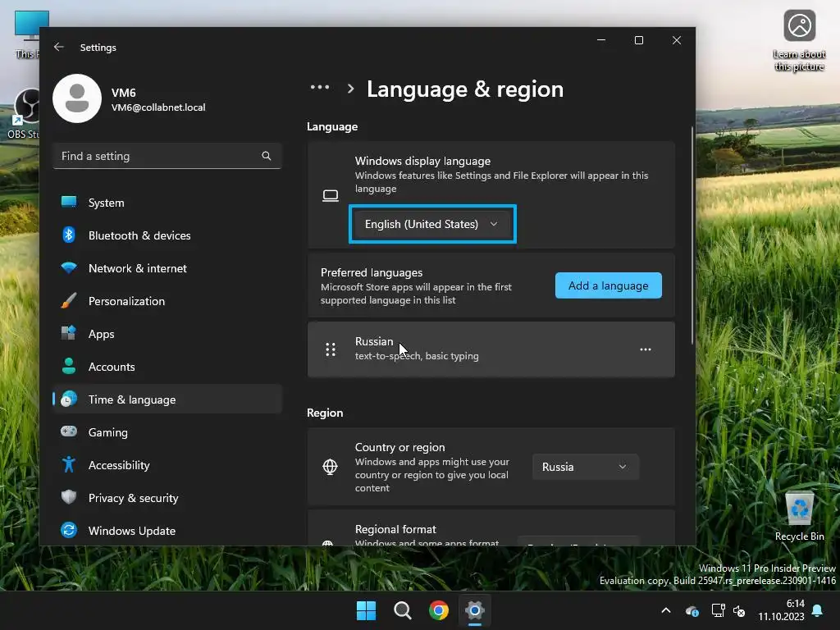The height and width of the screenshot is (630, 840).
Task: Click the Network wifi icon
Action: click(69, 268)
